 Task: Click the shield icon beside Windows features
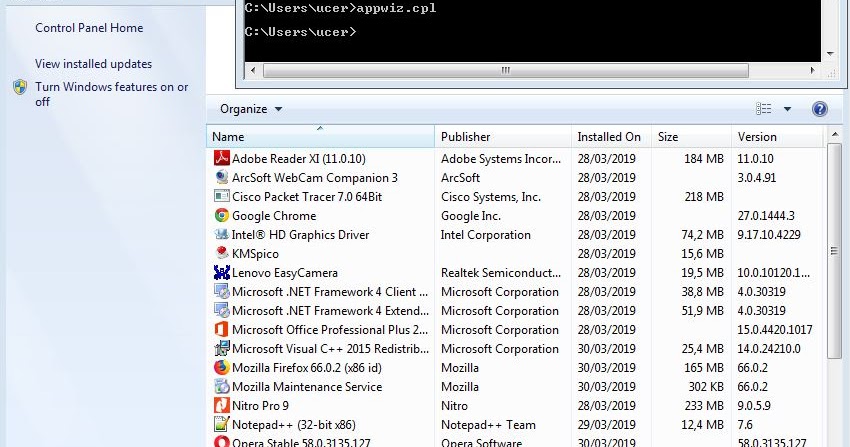pos(20,87)
